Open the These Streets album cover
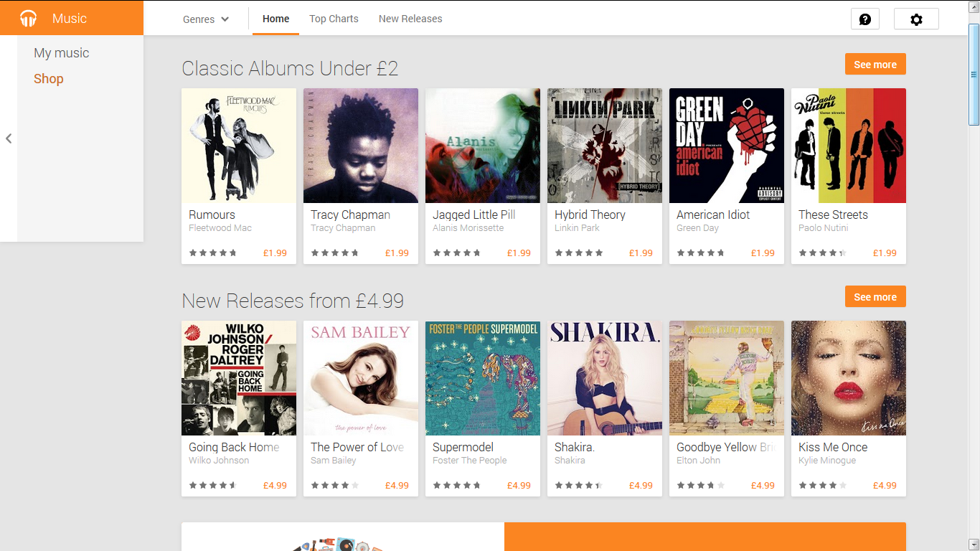The height and width of the screenshot is (551, 980). pyautogui.click(x=849, y=146)
